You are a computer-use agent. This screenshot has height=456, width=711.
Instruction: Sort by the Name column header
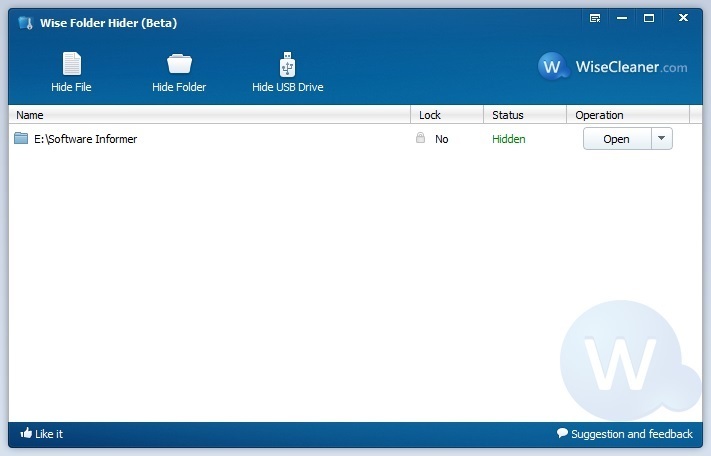209,115
